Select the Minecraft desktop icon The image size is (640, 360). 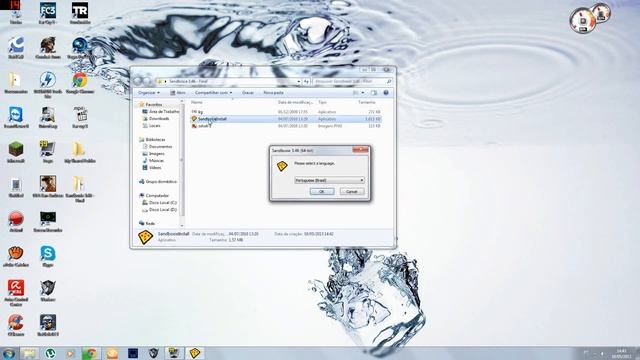[x=16, y=152]
